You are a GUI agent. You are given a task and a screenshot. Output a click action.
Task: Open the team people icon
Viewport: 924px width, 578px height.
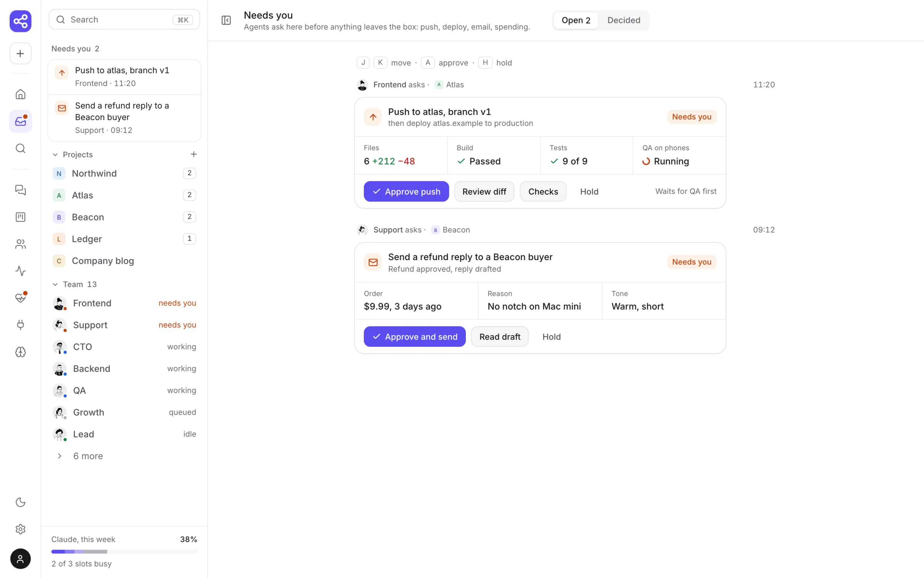coord(20,244)
